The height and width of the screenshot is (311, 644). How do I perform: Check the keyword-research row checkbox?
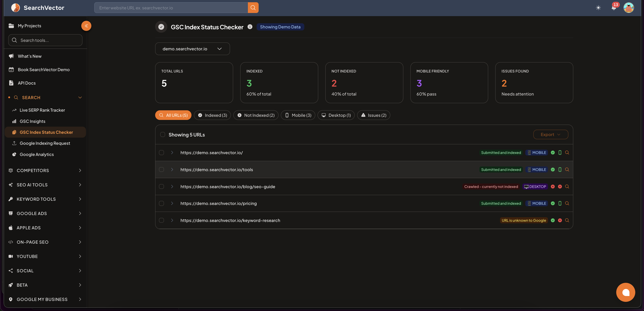[x=161, y=220]
